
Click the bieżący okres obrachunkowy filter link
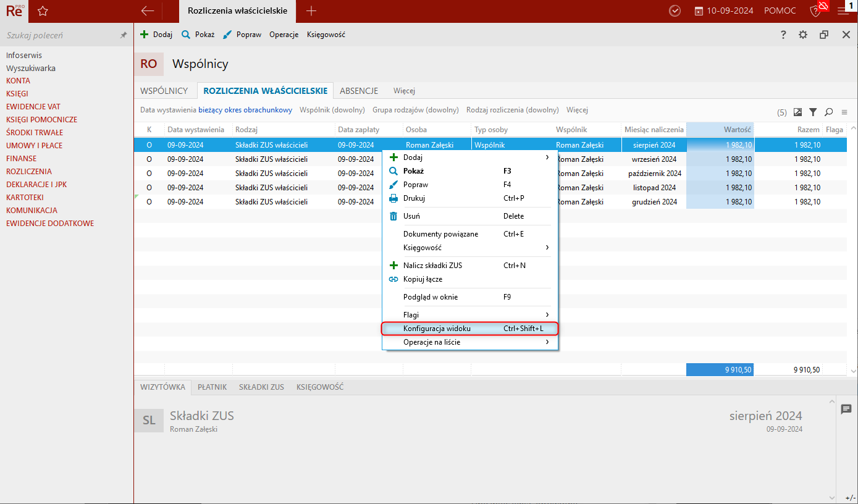pyautogui.click(x=245, y=110)
